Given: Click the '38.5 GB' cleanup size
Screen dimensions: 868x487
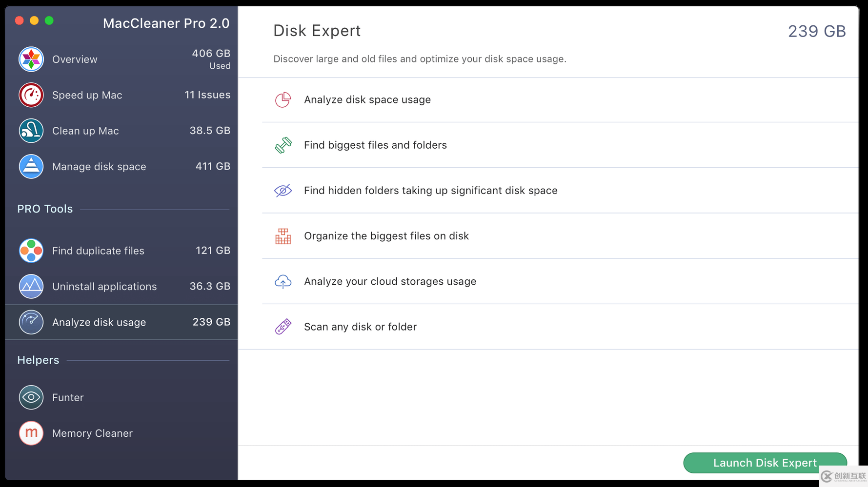Looking at the screenshot, I should click(x=210, y=130).
